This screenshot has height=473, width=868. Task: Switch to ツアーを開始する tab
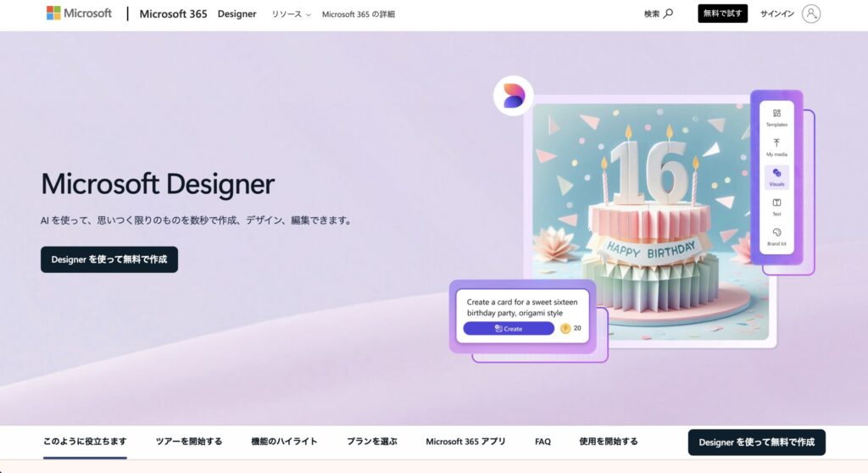click(189, 442)
